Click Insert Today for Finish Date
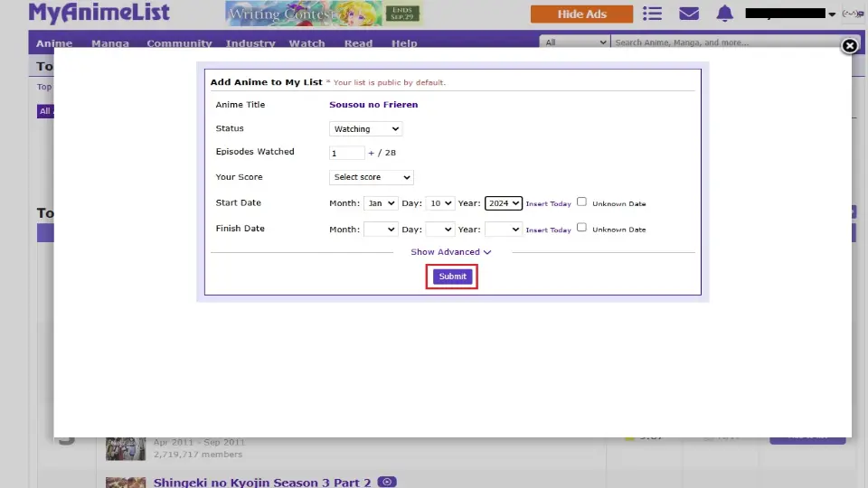868x488 pixels. (548, 230)
